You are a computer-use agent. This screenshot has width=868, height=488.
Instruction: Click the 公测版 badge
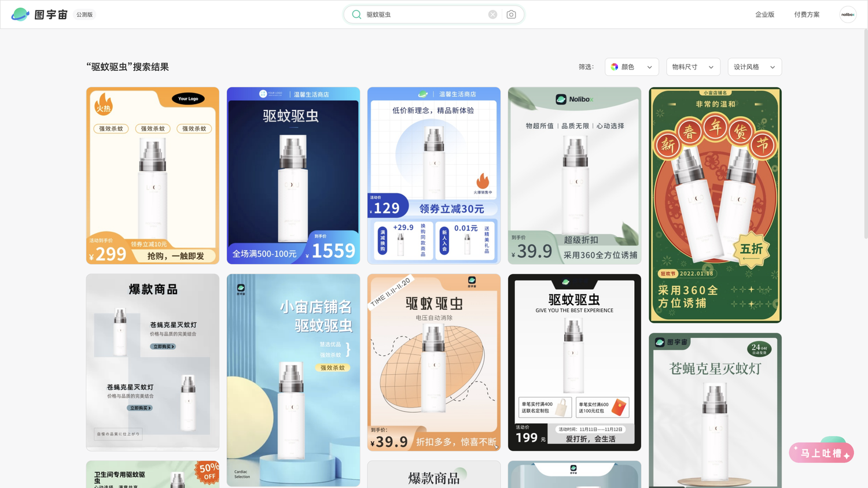pyautogui.click(x=84, y=14)
